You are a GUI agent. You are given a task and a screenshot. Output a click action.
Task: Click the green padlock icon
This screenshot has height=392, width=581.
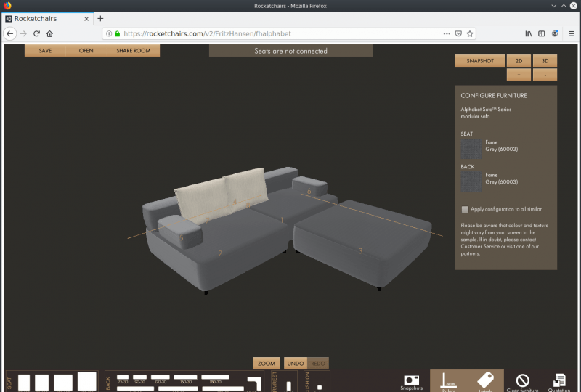point(118,33)
